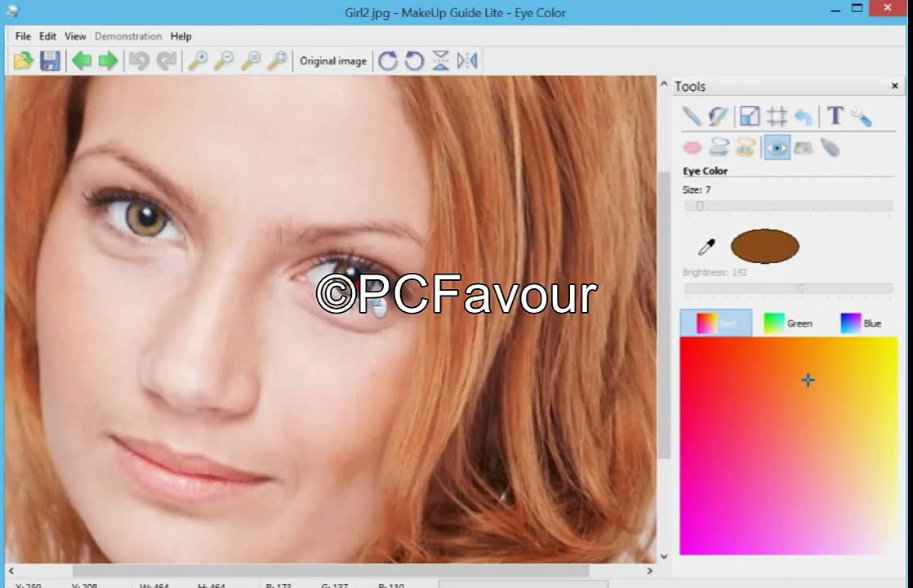
Task: Click the Brightness slider handle
Action: coord(800,288)
